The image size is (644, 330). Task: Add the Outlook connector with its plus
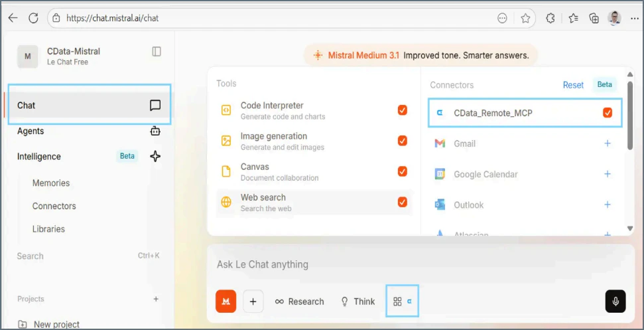click(x=608, y=205)
